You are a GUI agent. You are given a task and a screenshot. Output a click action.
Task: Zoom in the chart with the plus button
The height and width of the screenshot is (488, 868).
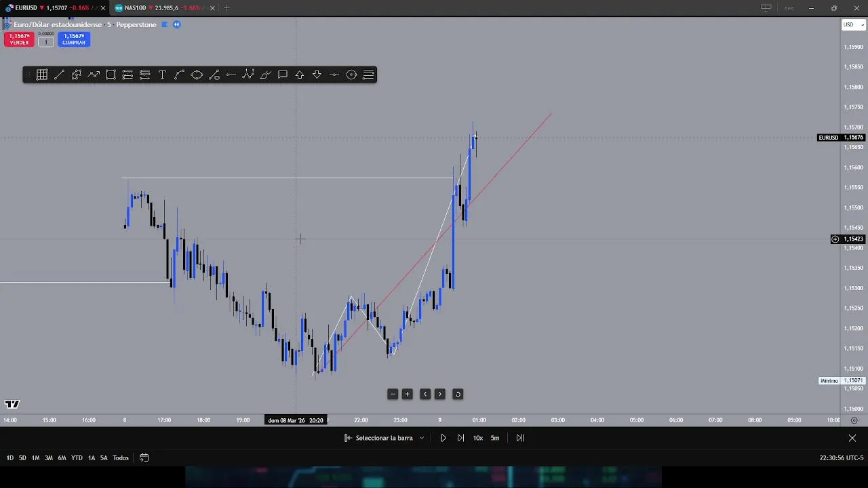pyautogui.click(x=408, y=394)
